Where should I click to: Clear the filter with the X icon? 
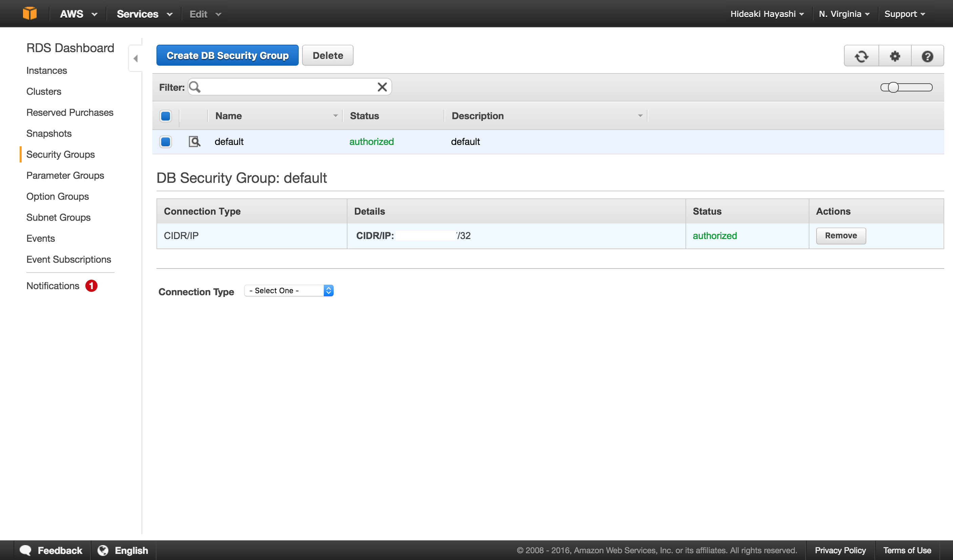coord(382,87)
